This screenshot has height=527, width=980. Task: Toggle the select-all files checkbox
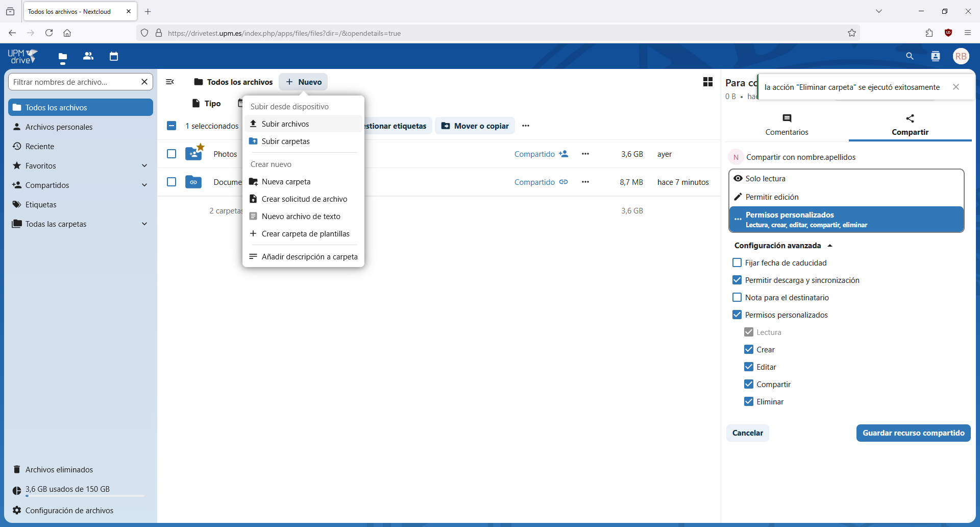coord(171,126)
